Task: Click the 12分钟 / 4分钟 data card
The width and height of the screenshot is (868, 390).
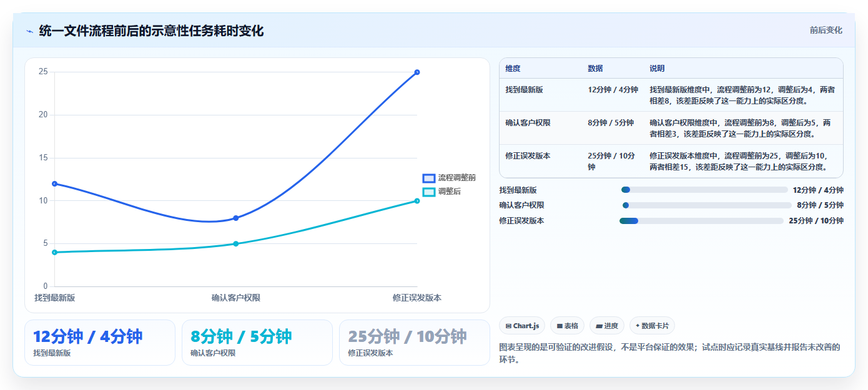Action: pos(100,343)
